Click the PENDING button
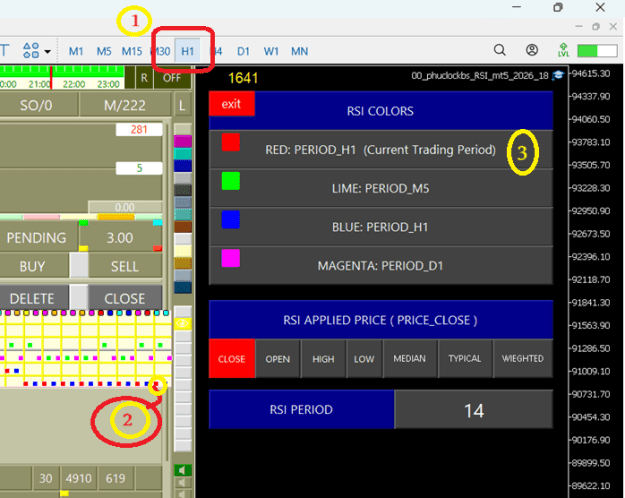625x498 pixels. pyautogui.click(x=37, y=238)
